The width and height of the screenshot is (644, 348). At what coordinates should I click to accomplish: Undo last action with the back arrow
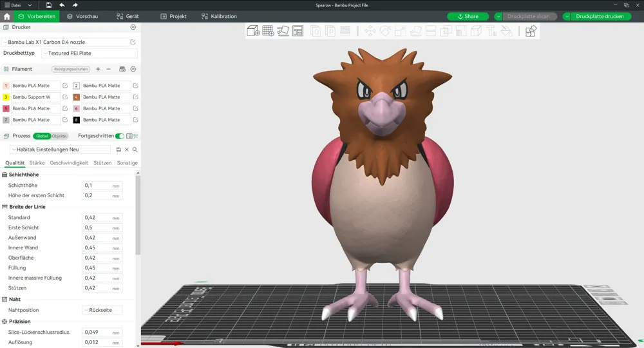pos(62,5)
